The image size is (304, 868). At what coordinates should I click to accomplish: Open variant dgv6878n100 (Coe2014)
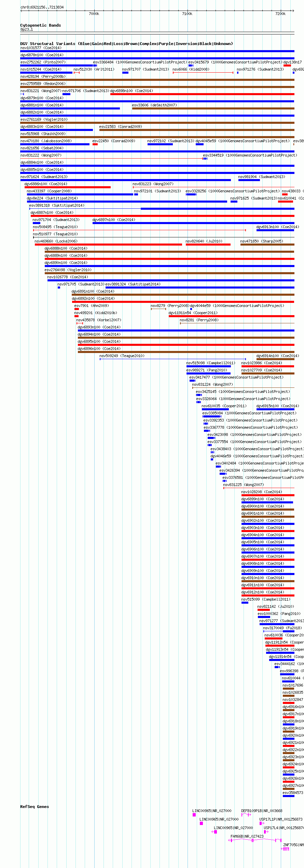tap(42, 55)
